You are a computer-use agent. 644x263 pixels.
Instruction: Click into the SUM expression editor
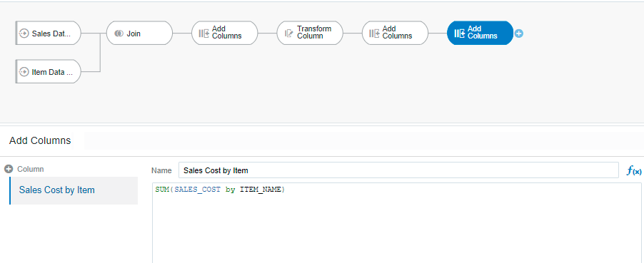398,223
